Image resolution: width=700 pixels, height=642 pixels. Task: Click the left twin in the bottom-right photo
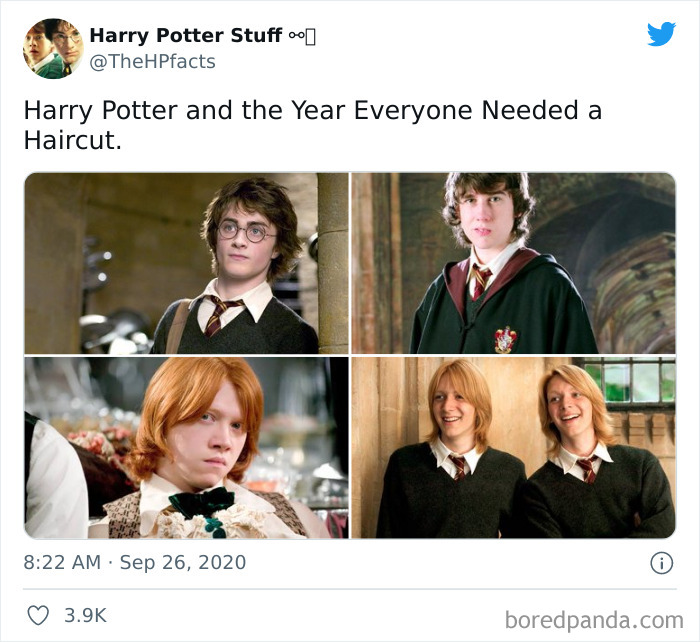(x=451, y=449)
